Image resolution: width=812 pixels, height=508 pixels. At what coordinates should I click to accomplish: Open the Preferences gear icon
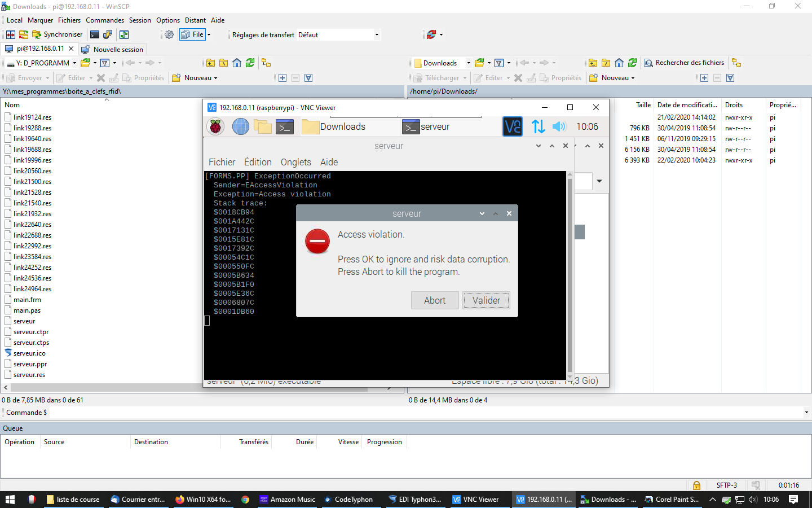tap(169, 34)
